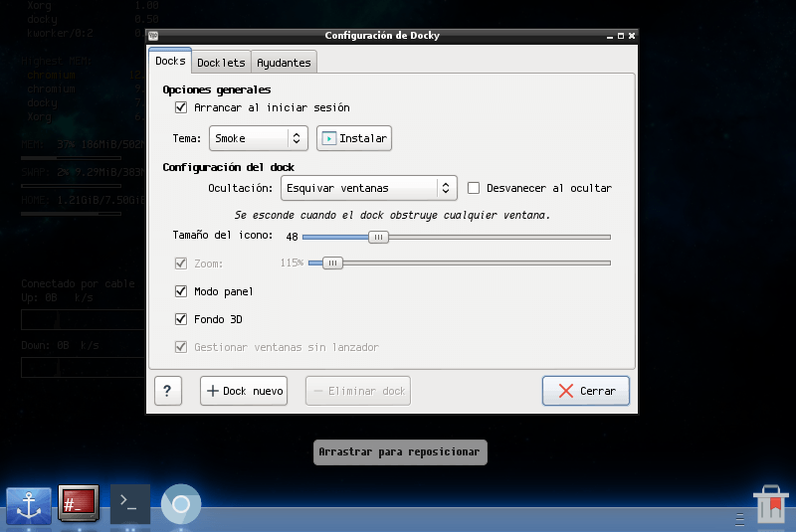Open the Docky anchor icon in dock
The width and height of the screenshot is (796, 532).
tap(29, 505)
